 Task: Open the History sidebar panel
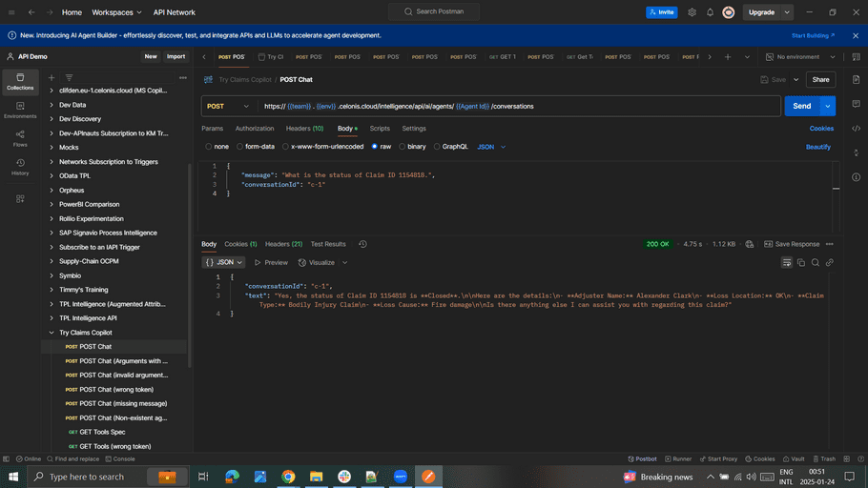point(20,167)
